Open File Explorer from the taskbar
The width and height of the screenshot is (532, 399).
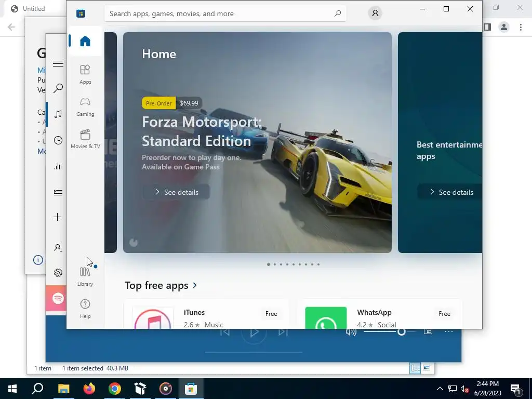point(63,389)
